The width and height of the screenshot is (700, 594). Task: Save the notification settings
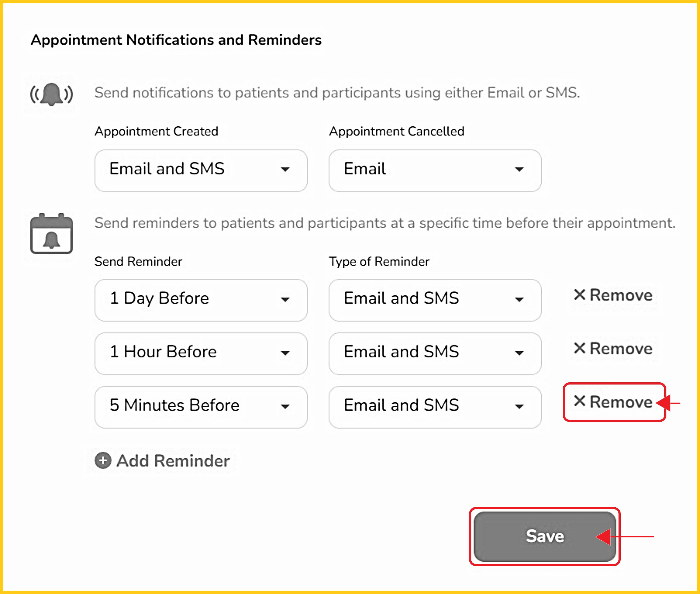pos(544,536)
